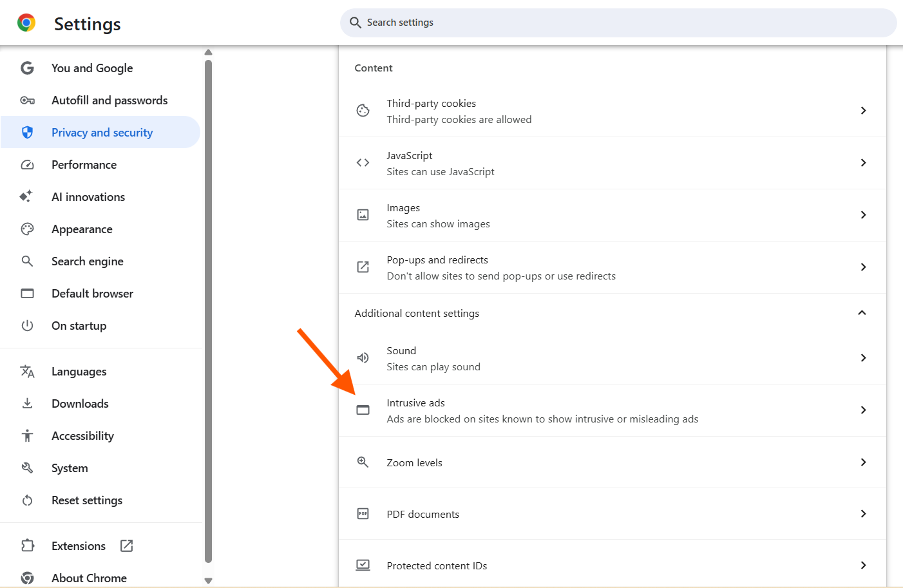Screen dimensions: 903x588
Task: Open Sound settings via its chevron arrow
Action: pos(864,357)
